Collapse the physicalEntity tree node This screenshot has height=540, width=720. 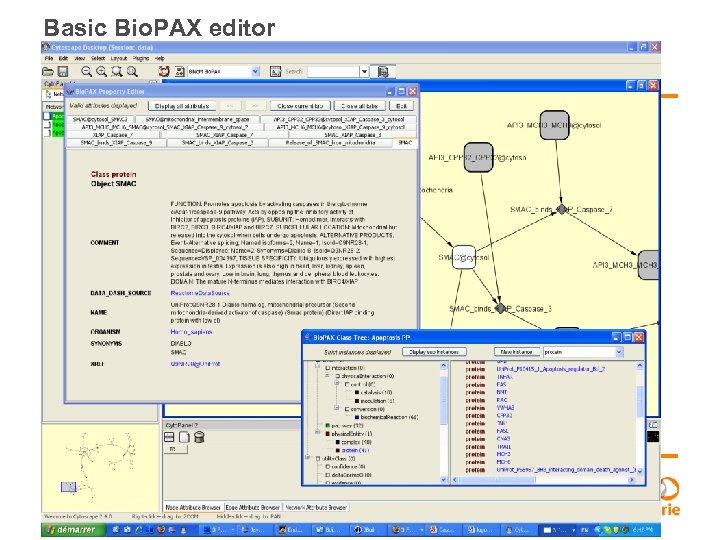click(x=318, y=433)
